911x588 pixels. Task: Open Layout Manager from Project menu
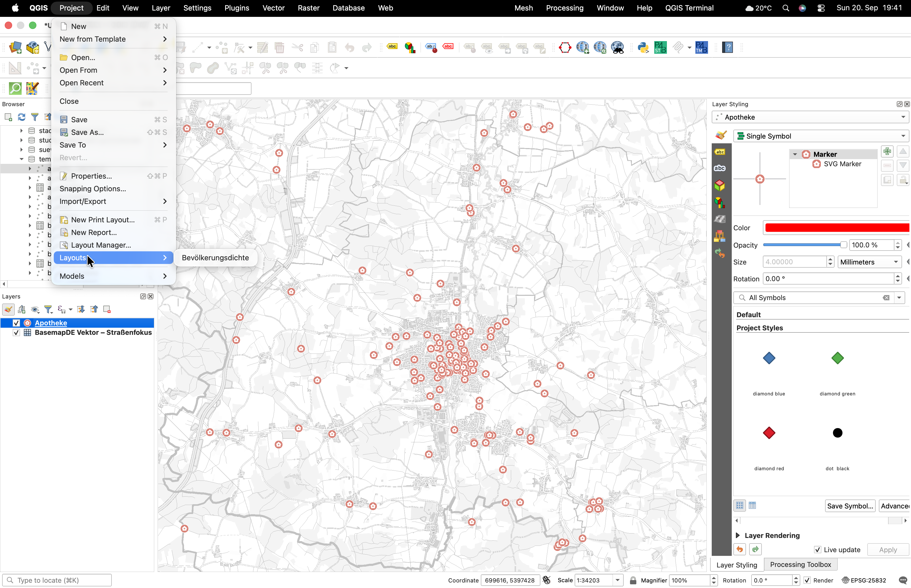coord(114,245)
